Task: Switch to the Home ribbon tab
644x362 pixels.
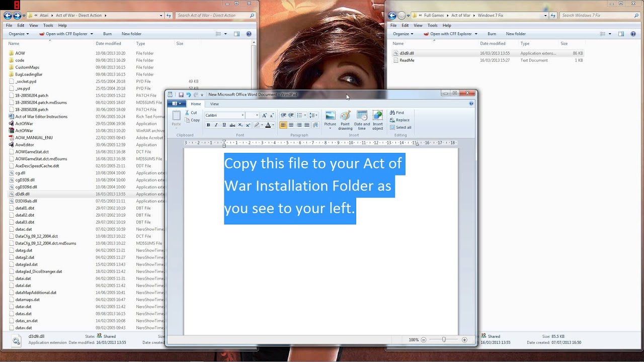Action: tap(196, 104)
